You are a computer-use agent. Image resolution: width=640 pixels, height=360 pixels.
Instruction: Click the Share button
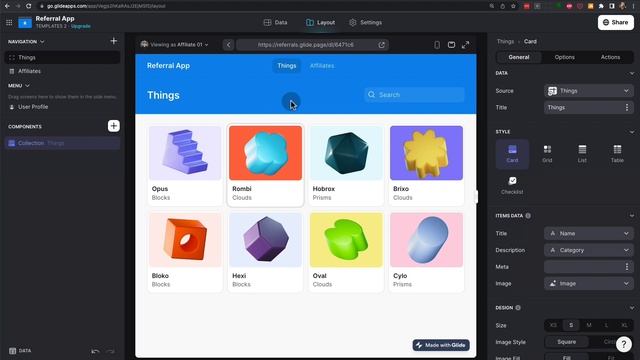(x=616, y=22)
